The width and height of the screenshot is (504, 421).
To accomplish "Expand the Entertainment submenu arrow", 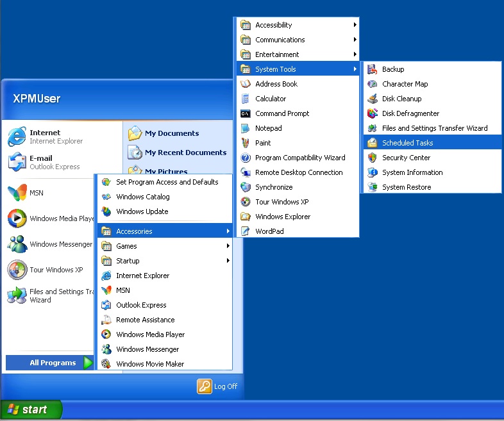I will [355, 54].
